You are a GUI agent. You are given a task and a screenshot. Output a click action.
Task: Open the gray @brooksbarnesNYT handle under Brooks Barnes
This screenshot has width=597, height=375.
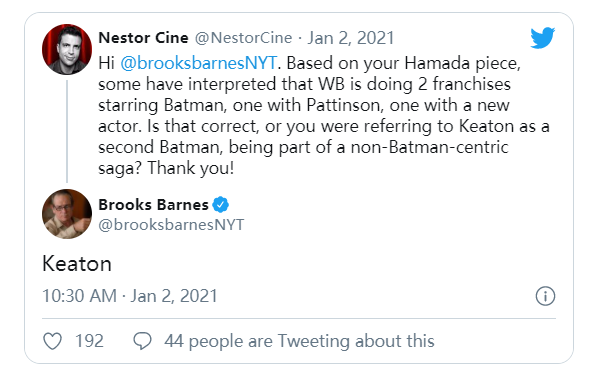coord(171,225)
